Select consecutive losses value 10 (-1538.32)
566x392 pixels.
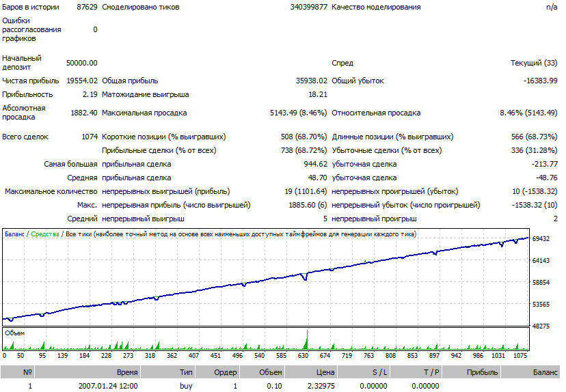click(x=535, y=191)
